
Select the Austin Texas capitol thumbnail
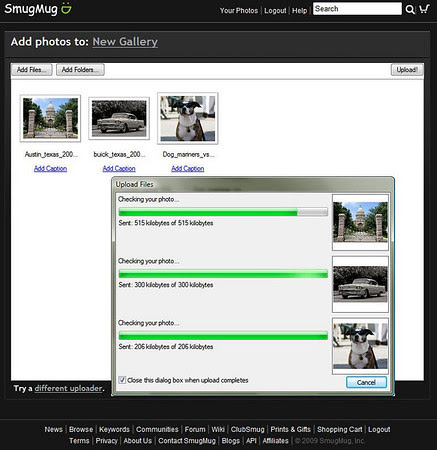pyautogui.click(x=50, y=118)
